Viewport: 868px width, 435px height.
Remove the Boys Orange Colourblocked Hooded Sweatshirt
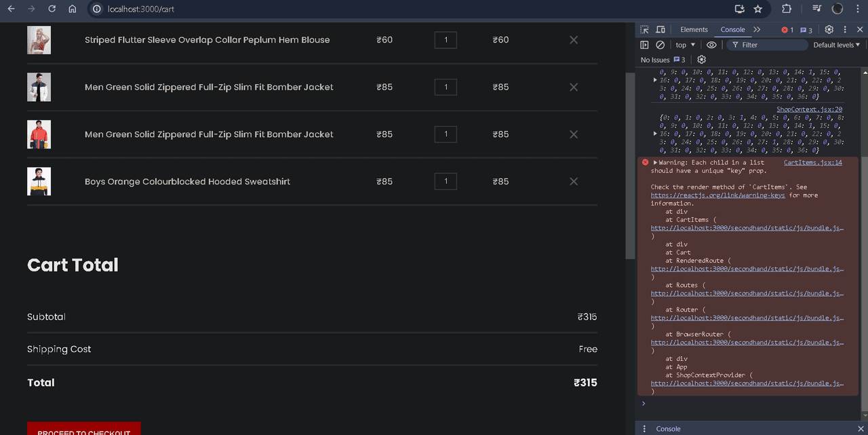click(574, 182)
